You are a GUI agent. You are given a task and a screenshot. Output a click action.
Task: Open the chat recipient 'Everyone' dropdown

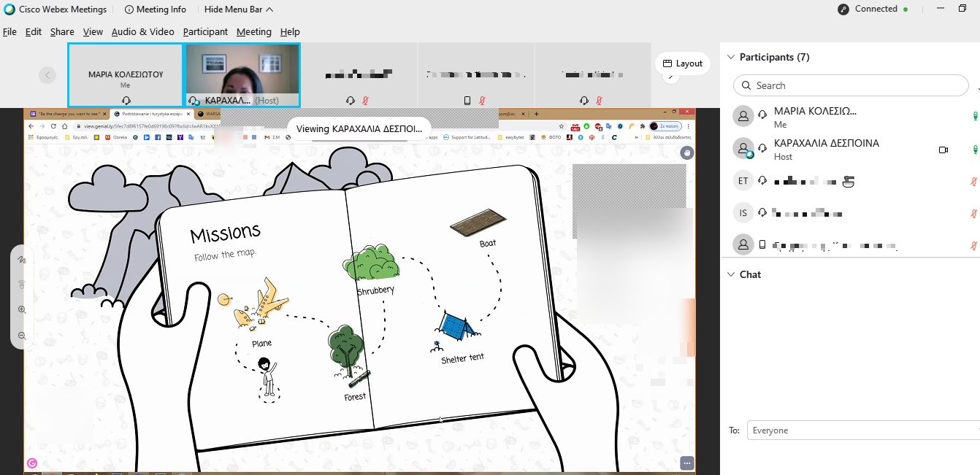click(863, 430)
